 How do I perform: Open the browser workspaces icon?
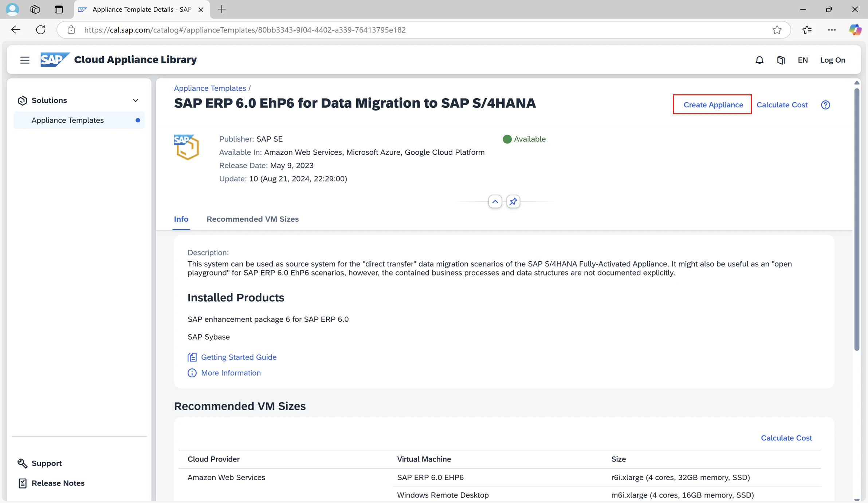tap(35, 9)
